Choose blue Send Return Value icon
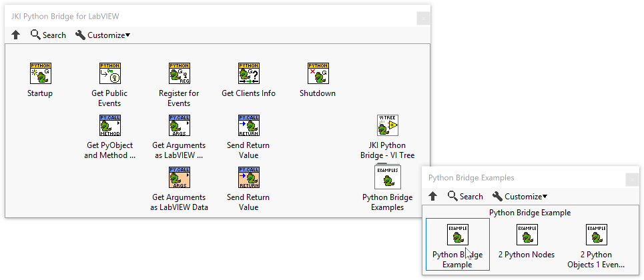Image resolution: width=644 pixels, height=280 pixels. (248, 125)
